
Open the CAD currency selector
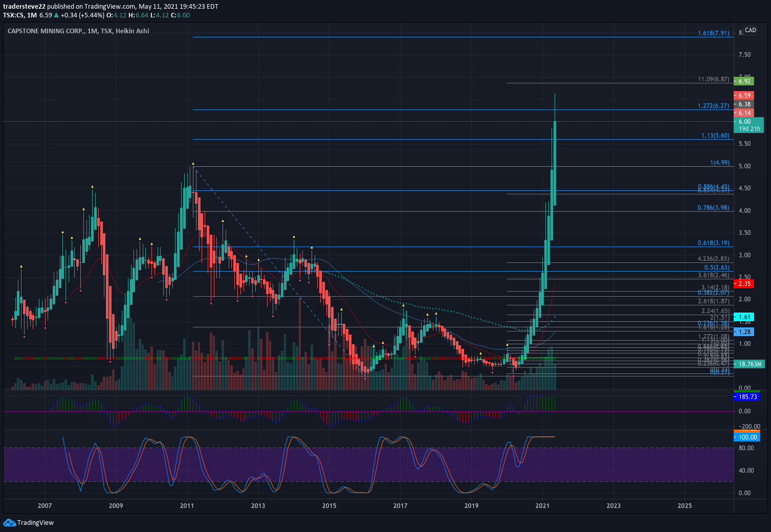pyautogui.click(x=751, y=30)
